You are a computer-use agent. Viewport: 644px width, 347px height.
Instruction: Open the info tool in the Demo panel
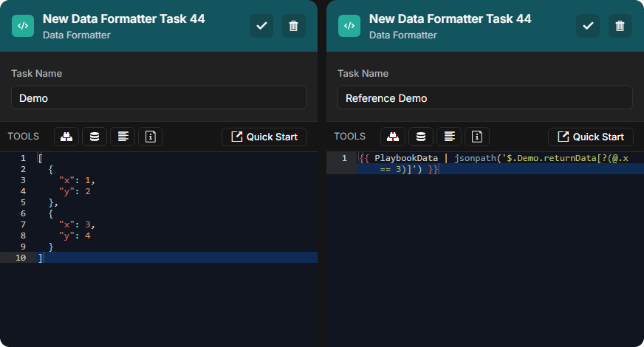151,137
